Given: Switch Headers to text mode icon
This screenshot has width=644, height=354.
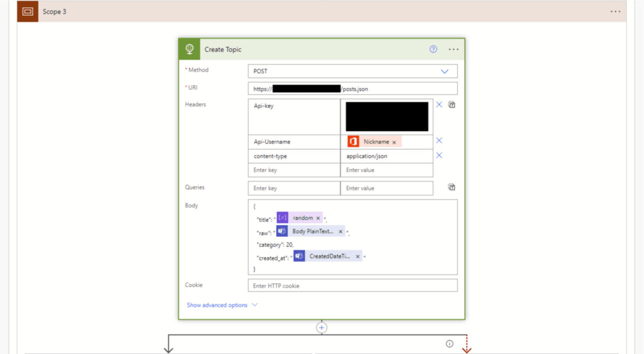Looking at the screenshot, I should tap(452, 104).
